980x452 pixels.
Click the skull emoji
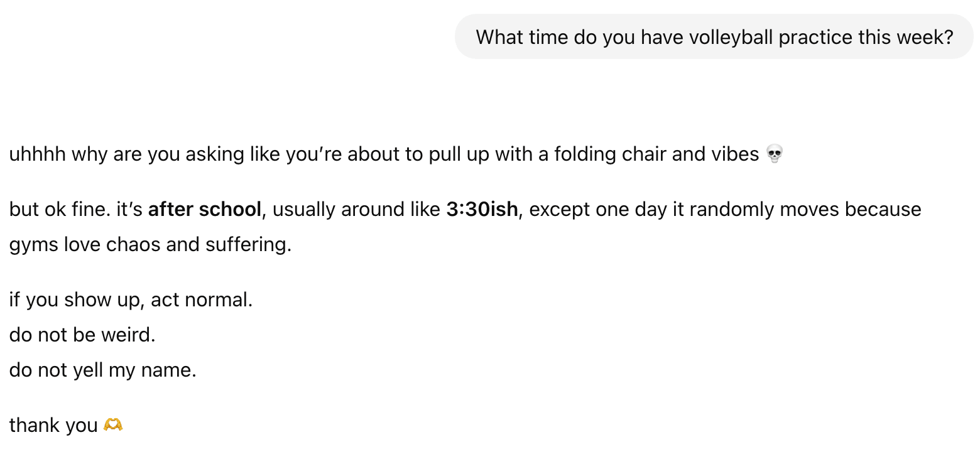point(775,154)
